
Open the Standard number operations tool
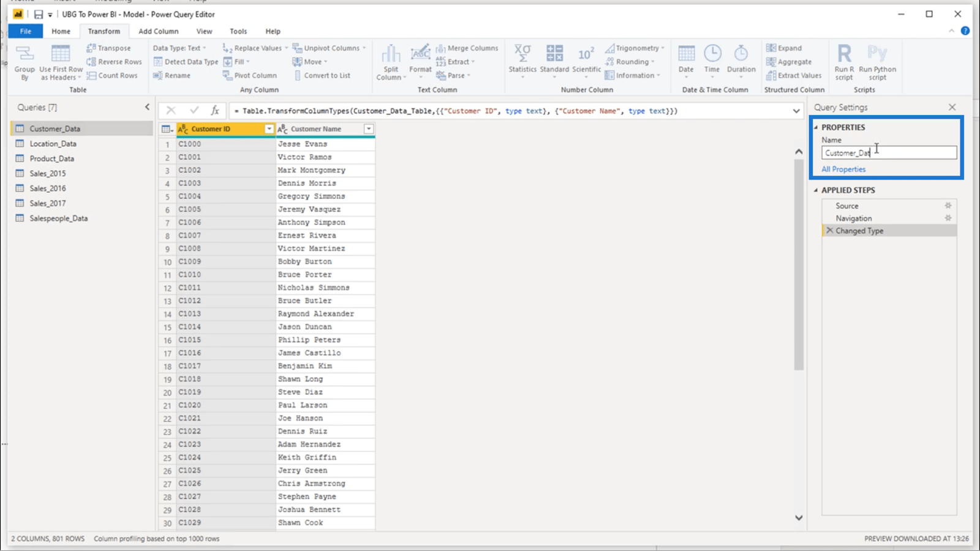554,60
